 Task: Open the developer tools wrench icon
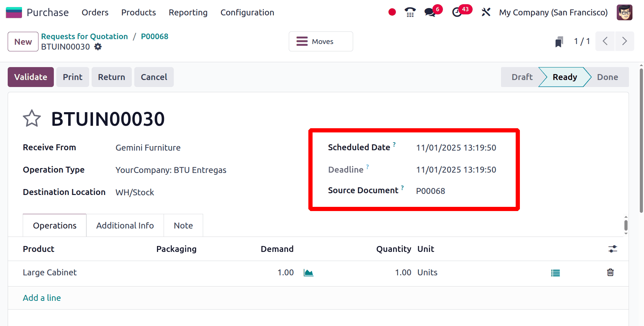pyautogui.click(x=486, y=12)
